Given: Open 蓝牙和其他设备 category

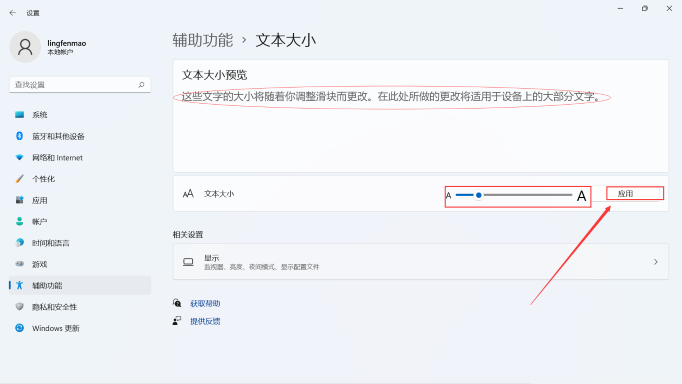Looking at the screenshot, I should (80, 136).
